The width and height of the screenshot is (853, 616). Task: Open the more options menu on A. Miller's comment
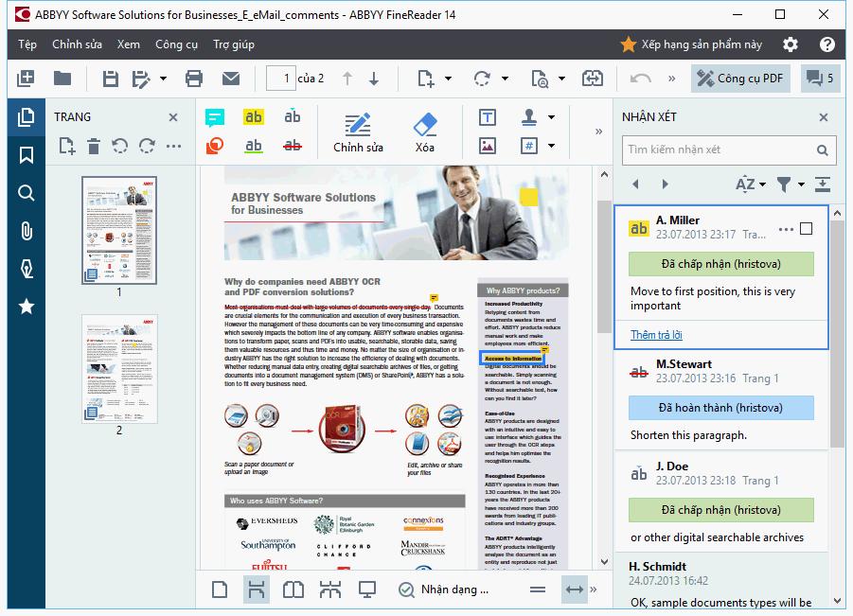[786, 229]
